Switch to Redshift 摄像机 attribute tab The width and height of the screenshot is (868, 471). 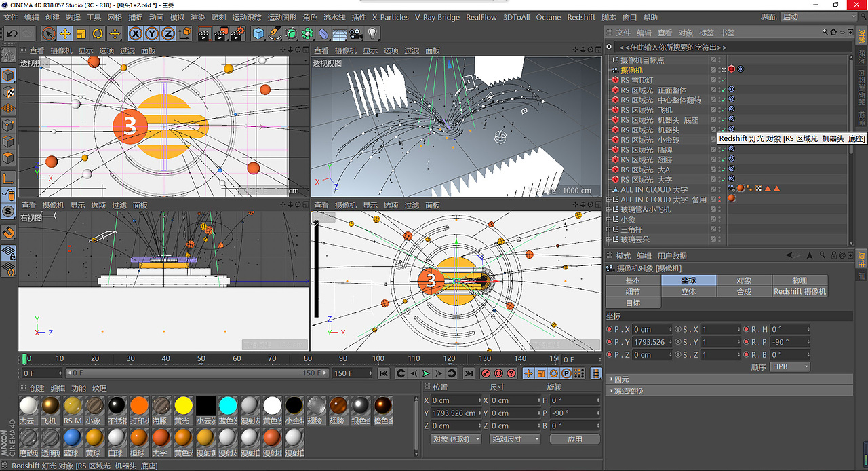pos(800,291)
